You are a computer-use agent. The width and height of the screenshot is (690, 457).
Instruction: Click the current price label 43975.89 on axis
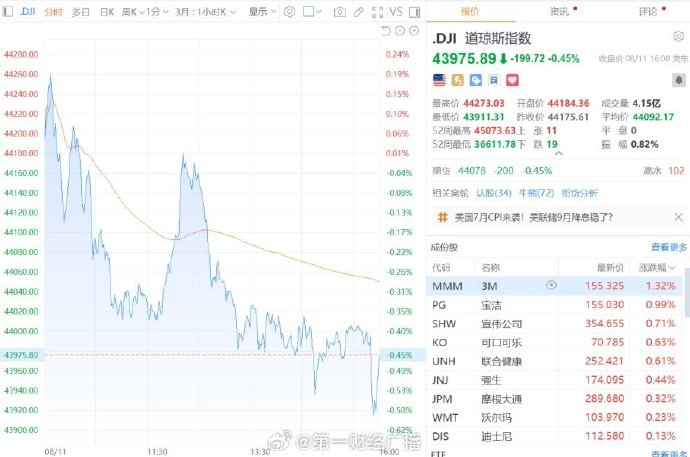21,355
